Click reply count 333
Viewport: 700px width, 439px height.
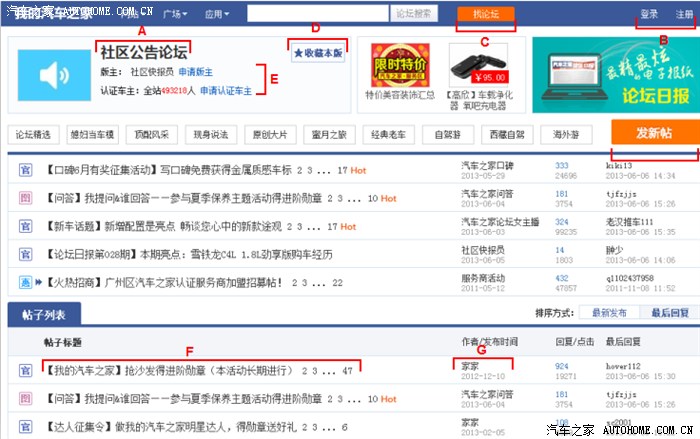tap(562, 165)
